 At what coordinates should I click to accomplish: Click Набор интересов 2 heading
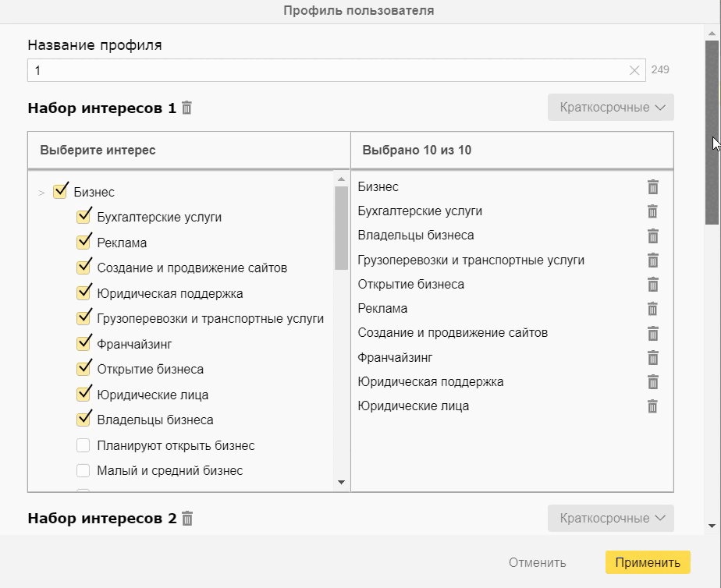click(102, 518)
